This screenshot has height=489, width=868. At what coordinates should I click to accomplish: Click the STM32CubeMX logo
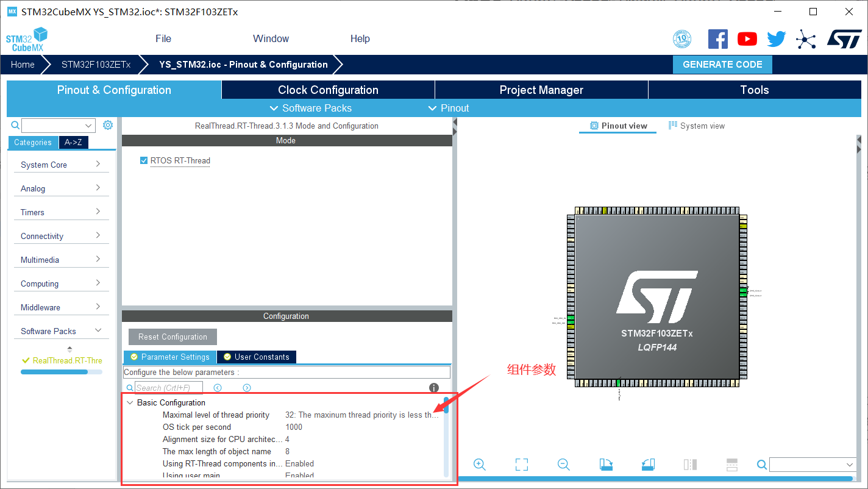[26, 39]
